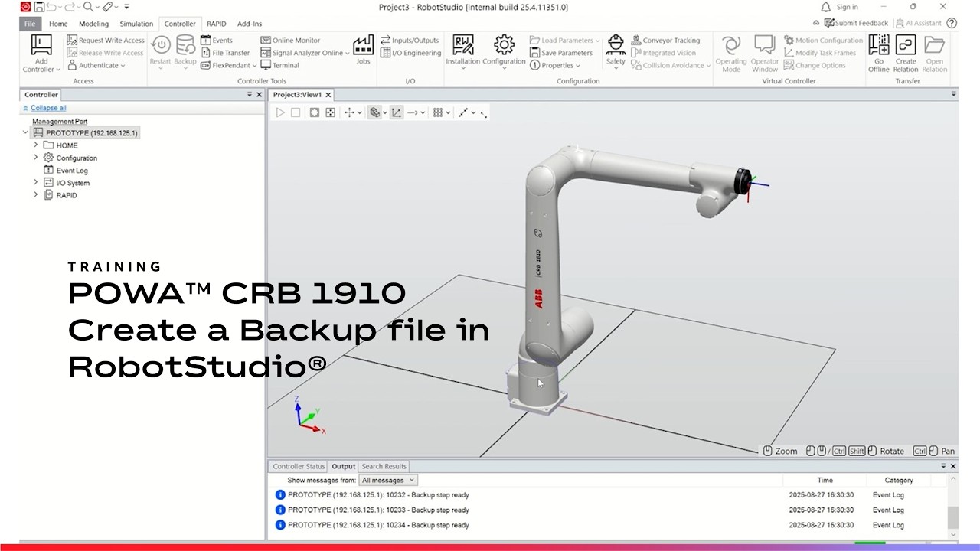This screenshot has height=551, width=980.
Task: Click the Play simulation icon in view toolbar
Action: 280,112
